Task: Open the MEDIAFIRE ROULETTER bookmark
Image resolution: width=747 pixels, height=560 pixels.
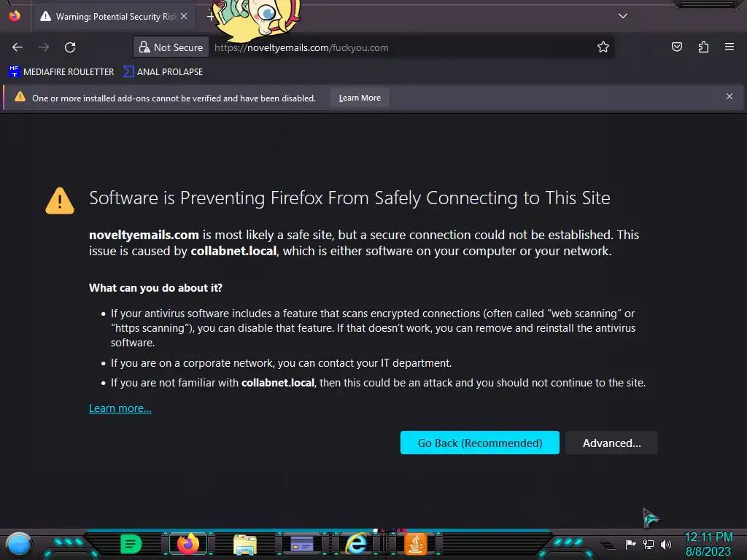Action: pos(62,72)
